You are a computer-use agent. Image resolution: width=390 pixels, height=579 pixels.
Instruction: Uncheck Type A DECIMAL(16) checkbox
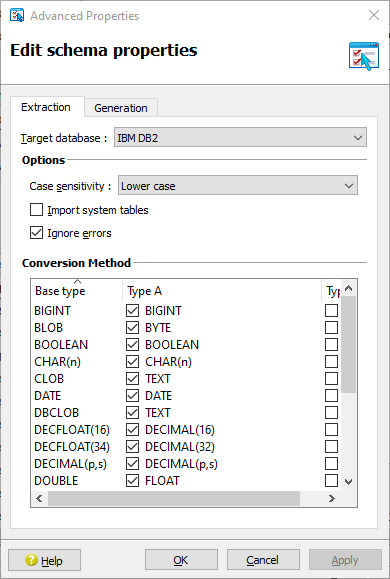[132, 429]
